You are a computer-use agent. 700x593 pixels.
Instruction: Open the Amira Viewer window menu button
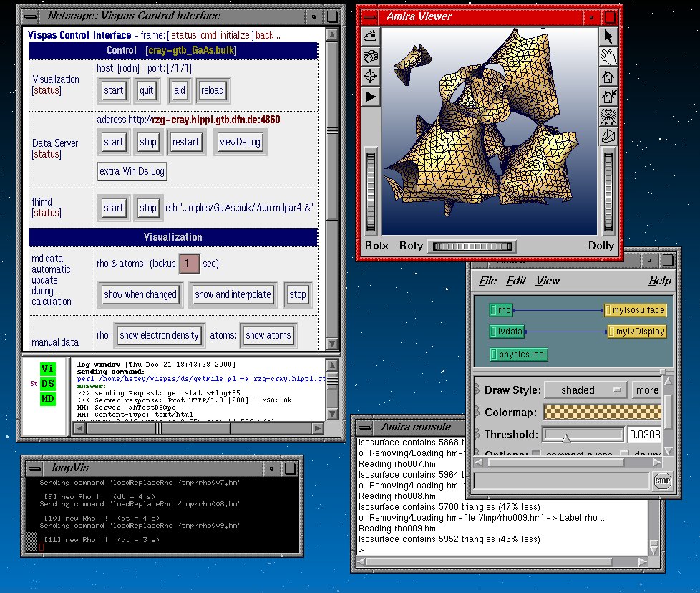point(369,16)
